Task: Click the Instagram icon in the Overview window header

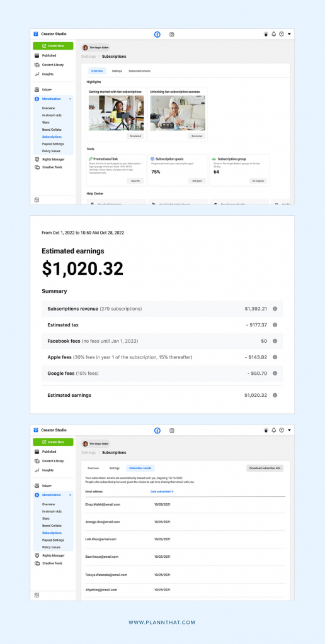Action: point(172,35)
